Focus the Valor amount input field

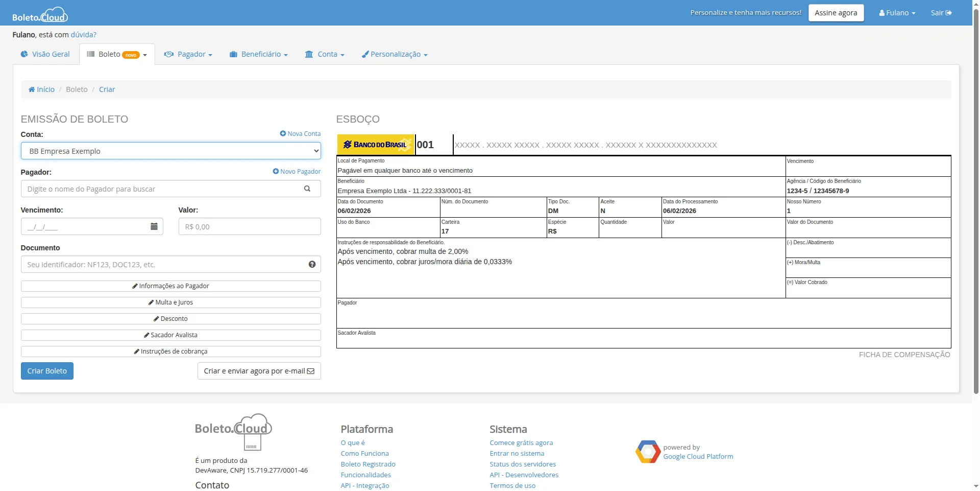[249, 226]
